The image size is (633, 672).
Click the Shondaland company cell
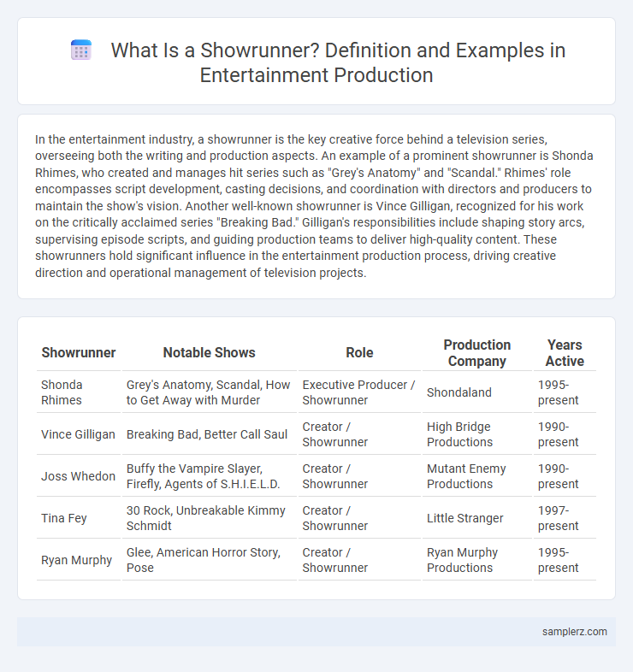click(477, 392)
